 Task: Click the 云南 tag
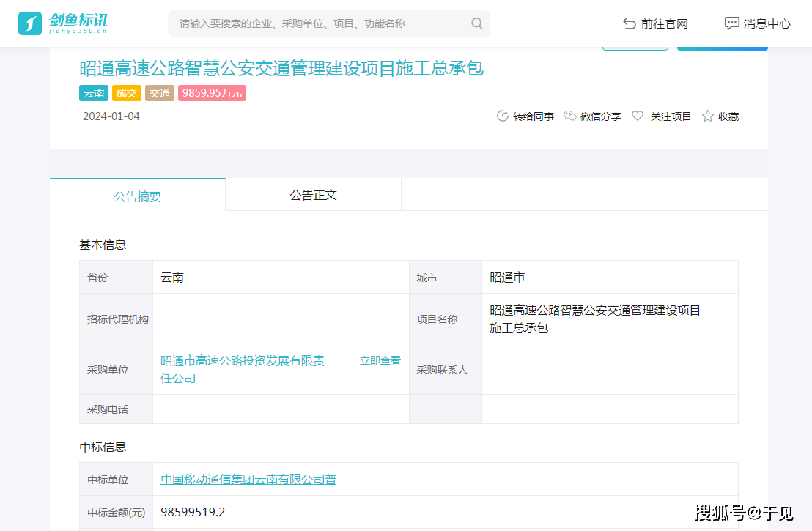[x=94, y=93]
